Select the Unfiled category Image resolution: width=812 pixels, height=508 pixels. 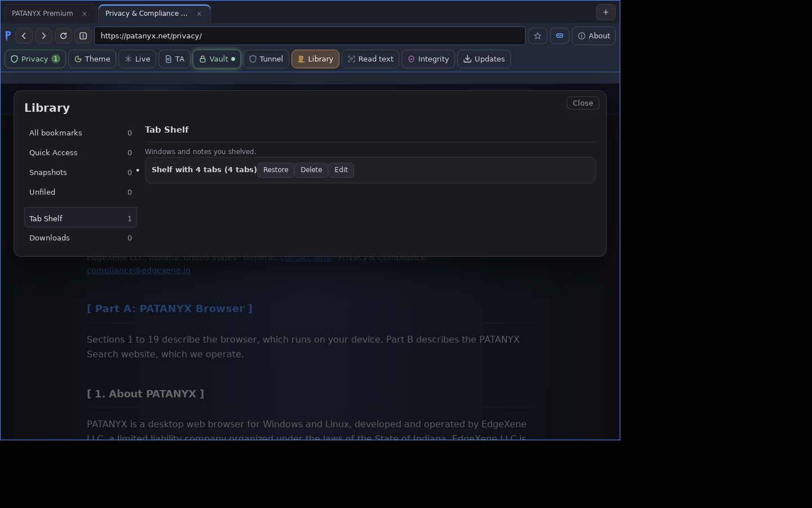[x=81, y=192]
